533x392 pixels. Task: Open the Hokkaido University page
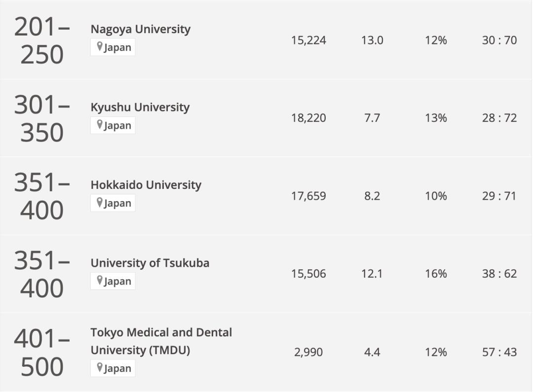pyautogui.click(x=146, y=185)
